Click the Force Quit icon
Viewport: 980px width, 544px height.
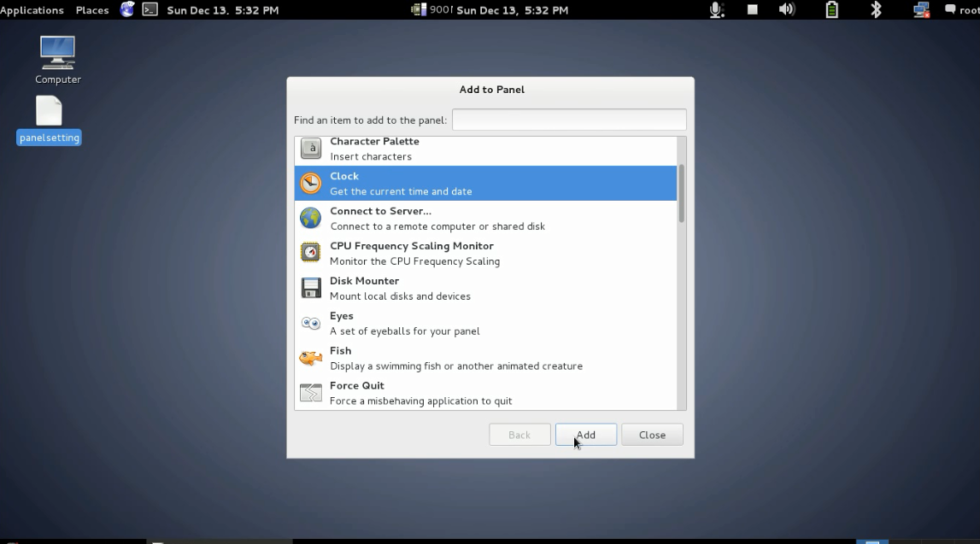coord(311,393)
